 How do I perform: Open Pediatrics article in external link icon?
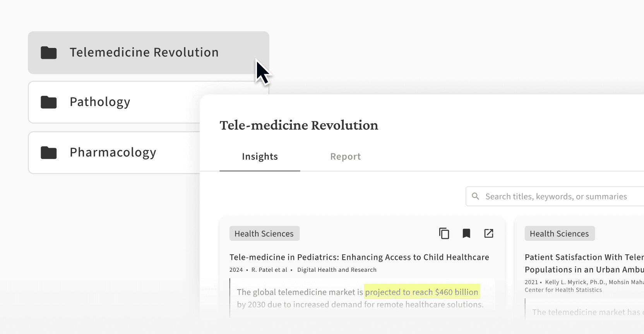point(489,233)
